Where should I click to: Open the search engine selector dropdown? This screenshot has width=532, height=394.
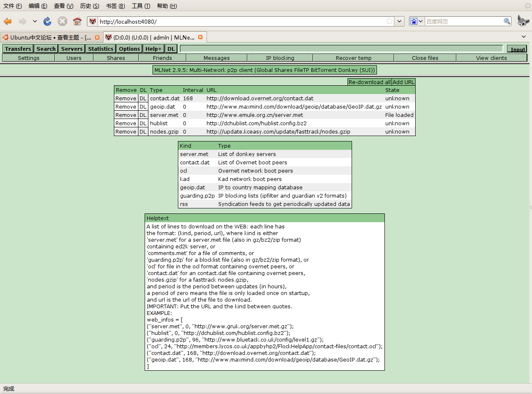417,21
